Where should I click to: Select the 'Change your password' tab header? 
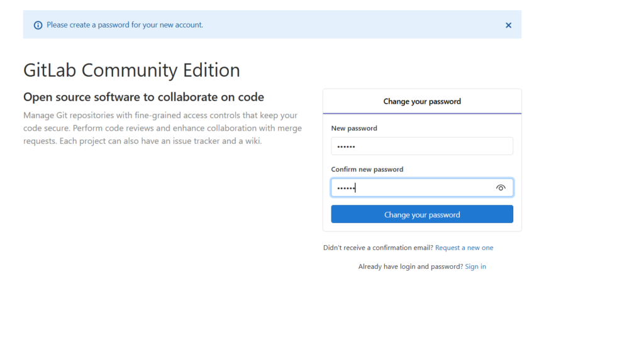(x=422, y=101)
